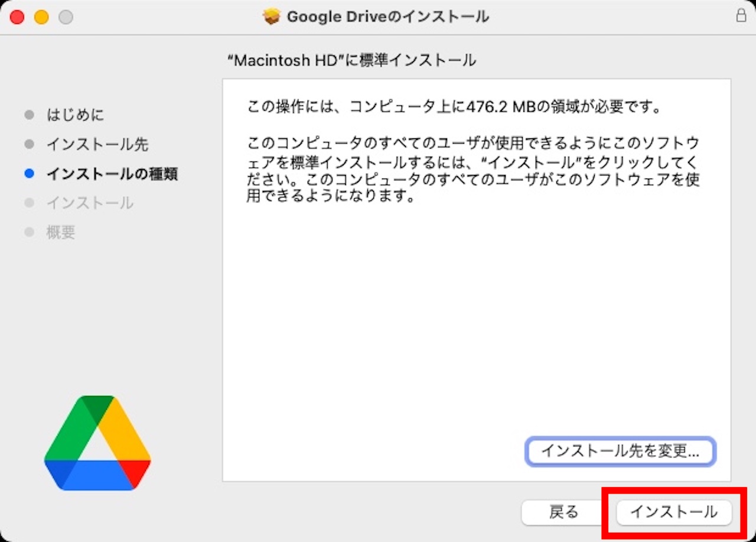Click the Google Drive logo
This screenshot has width=756, height=542.
point(97,443)
